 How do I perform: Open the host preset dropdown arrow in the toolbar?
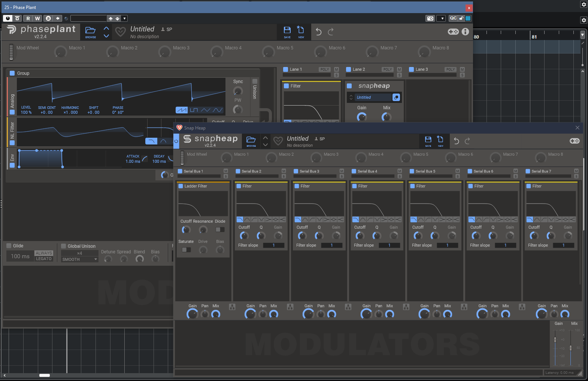pyautogui.click(x=125, y=18)
